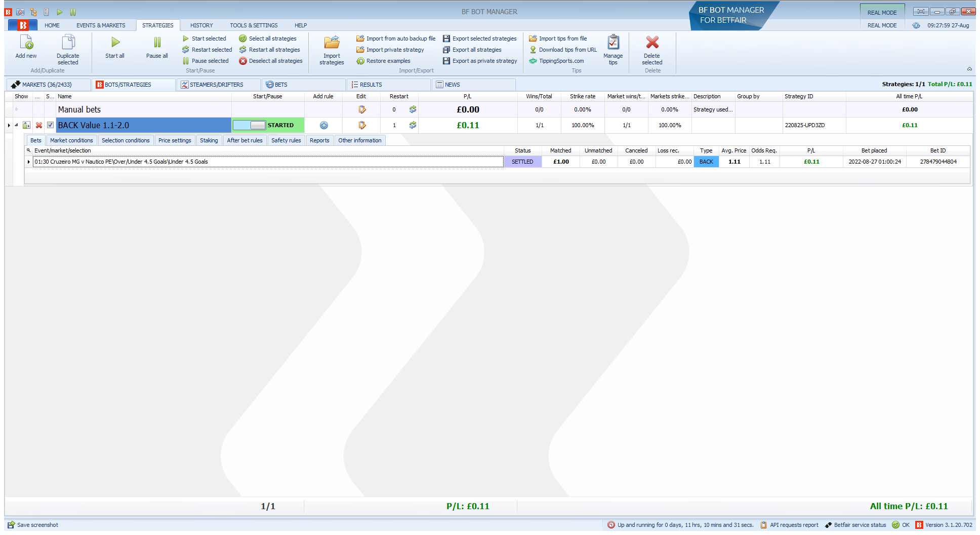Click Export selected strategies
This screenshot has height=535, width=980.
point(480,39)
